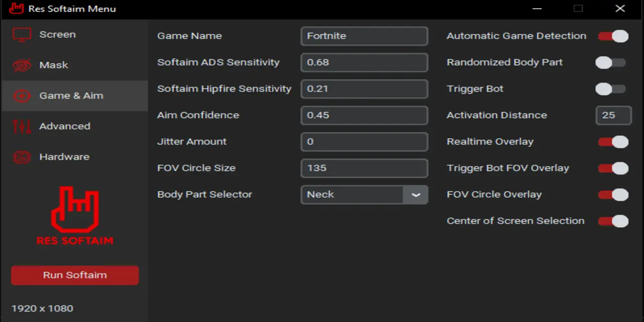Viewport: 644px width, 322px height.
Task: Click the sliders icon next to Advanced
Action: (x=21, y=126)
